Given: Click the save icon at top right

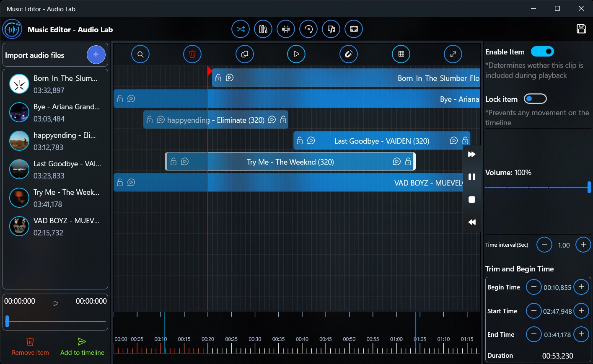Looking at the screenshot, I should pos(581,29).
